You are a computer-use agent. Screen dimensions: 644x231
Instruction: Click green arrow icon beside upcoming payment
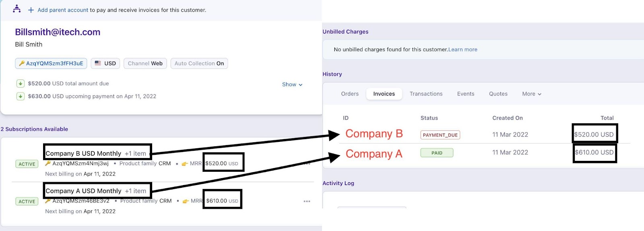click(x=20, y=96)
